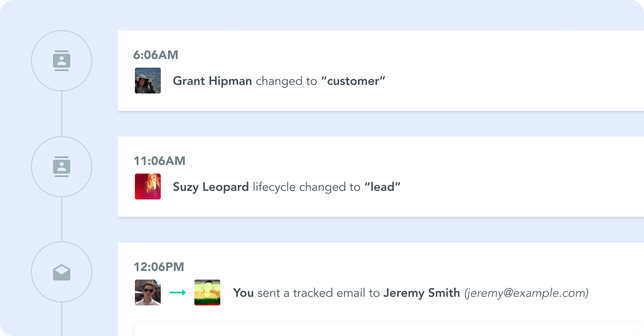Select the 11:06AM timestamp
Image resolution: width=644 pixels, height=336 pixels.
pyautogui.click(x=159, y=161)
